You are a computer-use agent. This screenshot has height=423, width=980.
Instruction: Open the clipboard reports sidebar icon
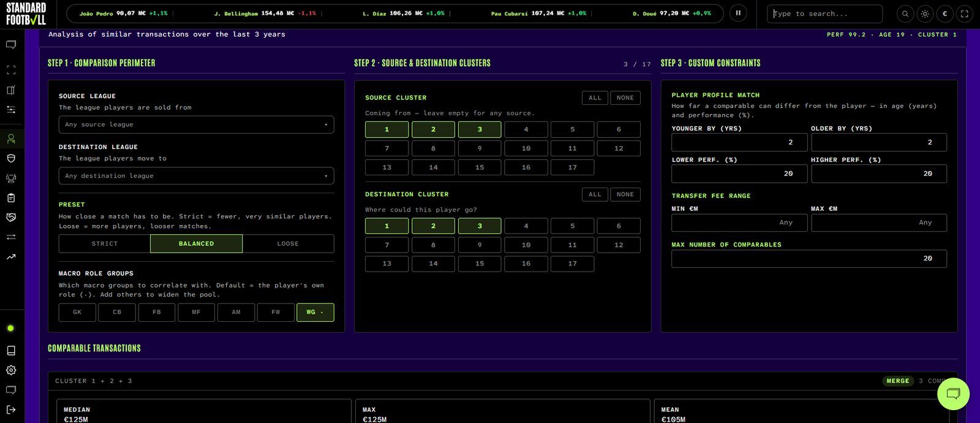tap(11, 198)
